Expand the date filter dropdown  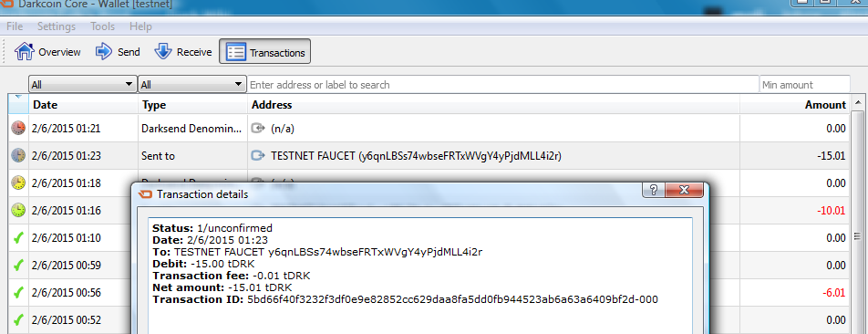click(x=83, y=85)
